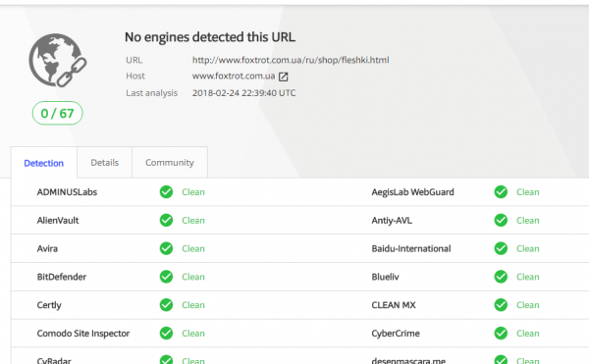Click the Clean result for Certly
Image resolution: width=589 pixels, height=364 pixels.
pos(193,305)
